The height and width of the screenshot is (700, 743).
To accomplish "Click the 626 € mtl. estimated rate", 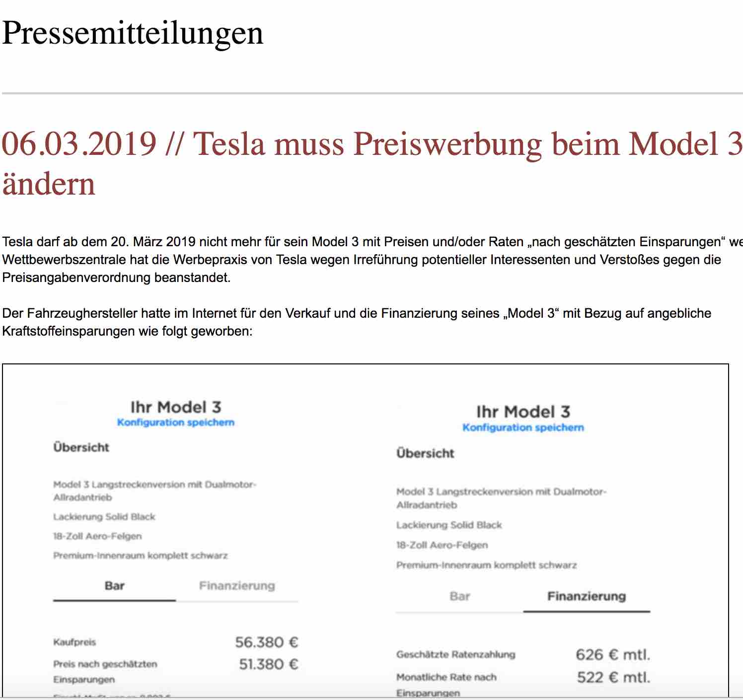I will pos(612,655).
